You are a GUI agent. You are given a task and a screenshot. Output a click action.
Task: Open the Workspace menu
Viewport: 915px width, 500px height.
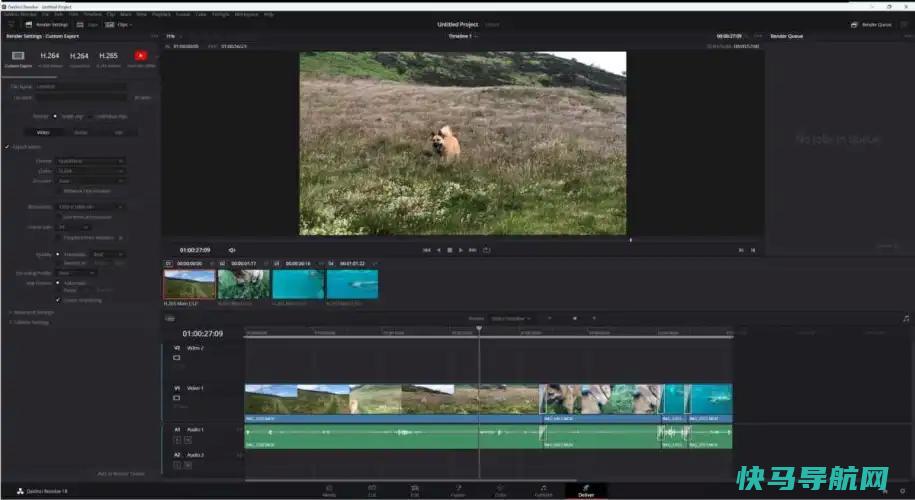tap(246, 14)
